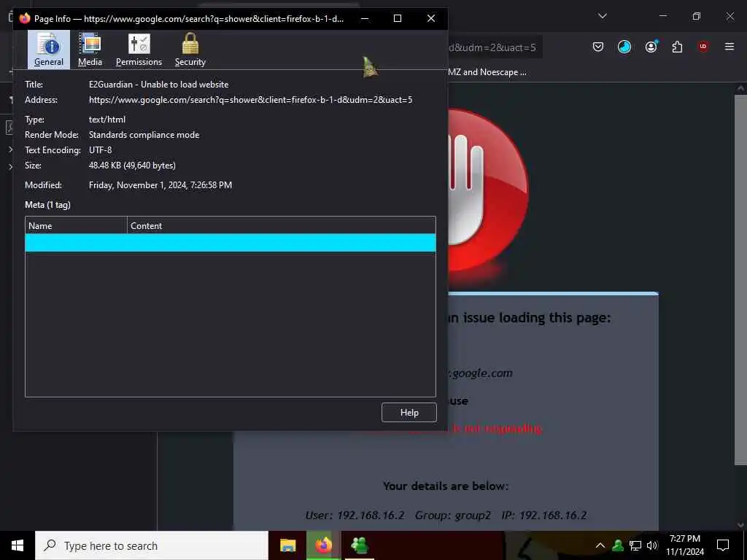The image size is (747, 560).
Task: Click the taskbar clock showing 7:27 PM
Action: point(684,545)
